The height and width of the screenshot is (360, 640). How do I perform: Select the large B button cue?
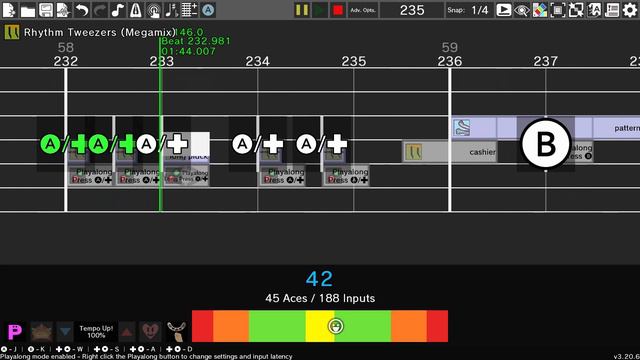coord(546,144)
